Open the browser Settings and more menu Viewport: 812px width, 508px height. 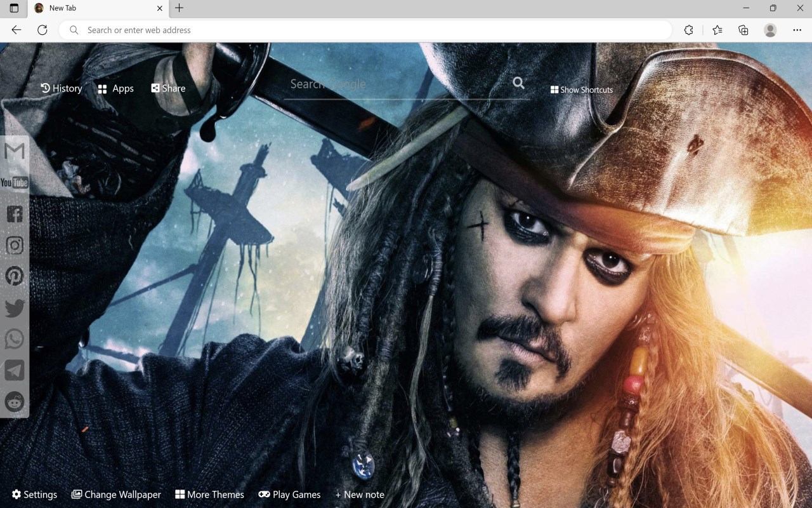(x=797, y=30)
